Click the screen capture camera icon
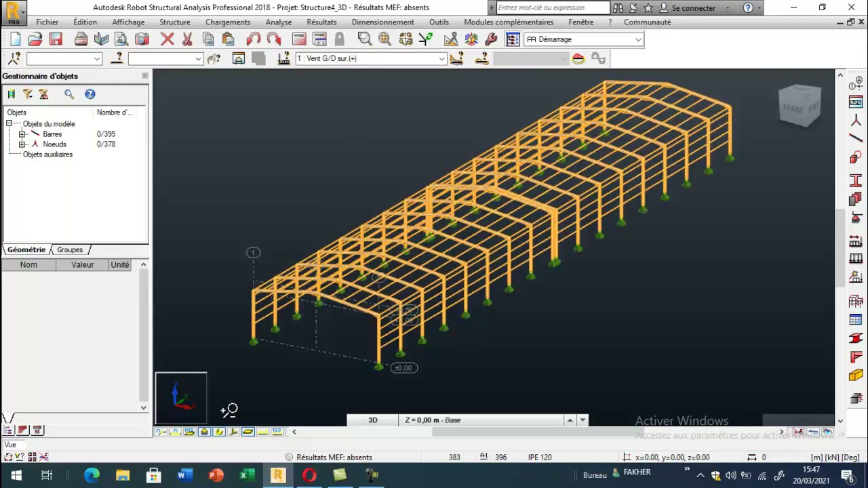The image size is (868, 488). (x=142, y=39)
